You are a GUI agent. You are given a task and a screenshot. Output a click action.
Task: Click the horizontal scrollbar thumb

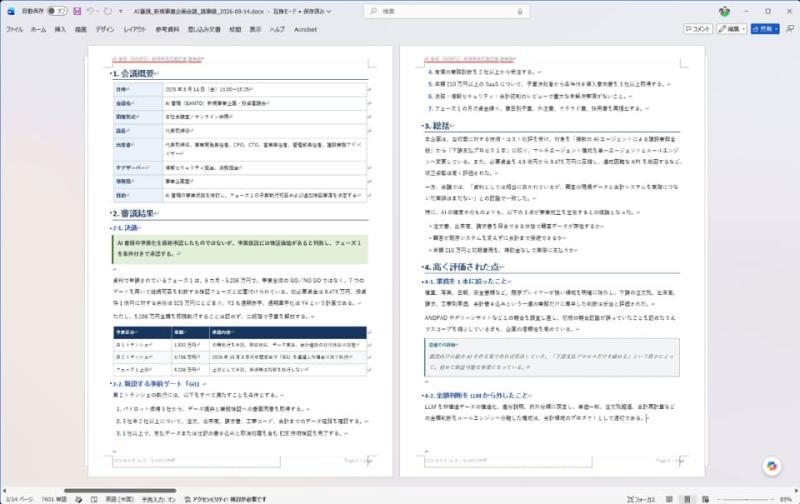tap(120, 491)
